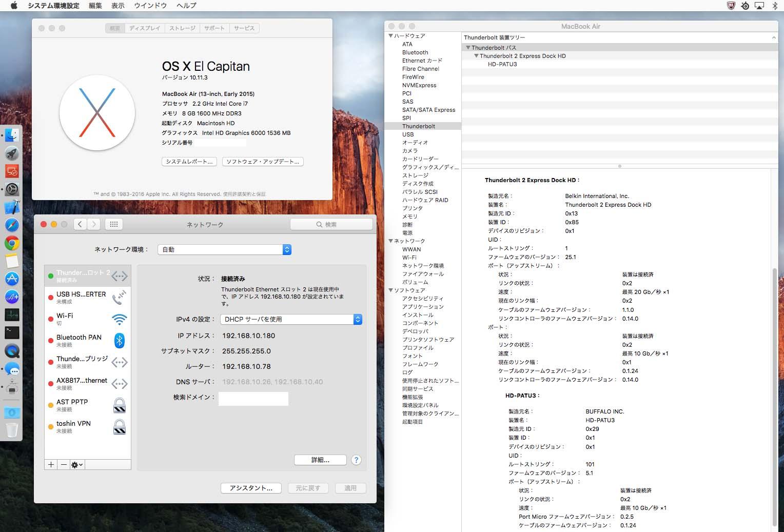This screenshot has width=784, height=532.
Task: Switch to the ストレージ tab
Action: [183, 28]
